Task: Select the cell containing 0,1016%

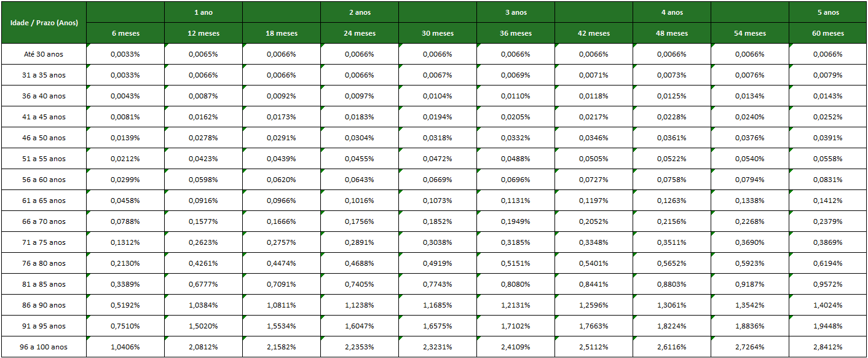Action: [x=360, y=201]
